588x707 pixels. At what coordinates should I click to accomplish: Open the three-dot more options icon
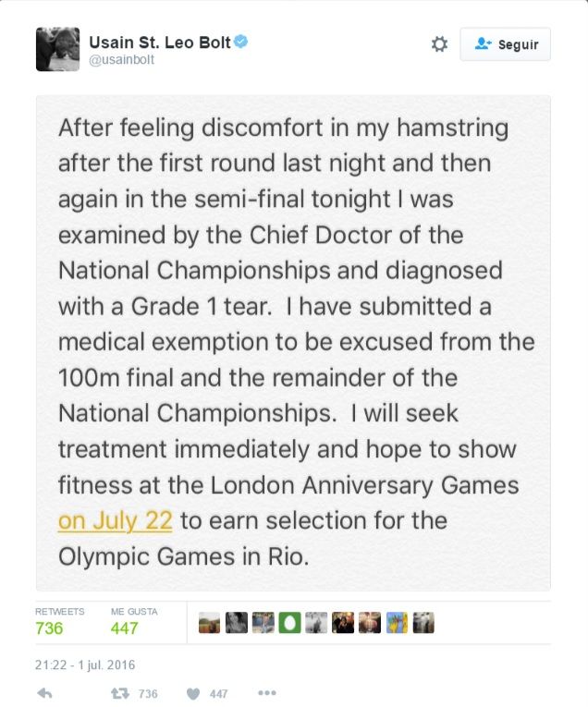coord(267,693)
